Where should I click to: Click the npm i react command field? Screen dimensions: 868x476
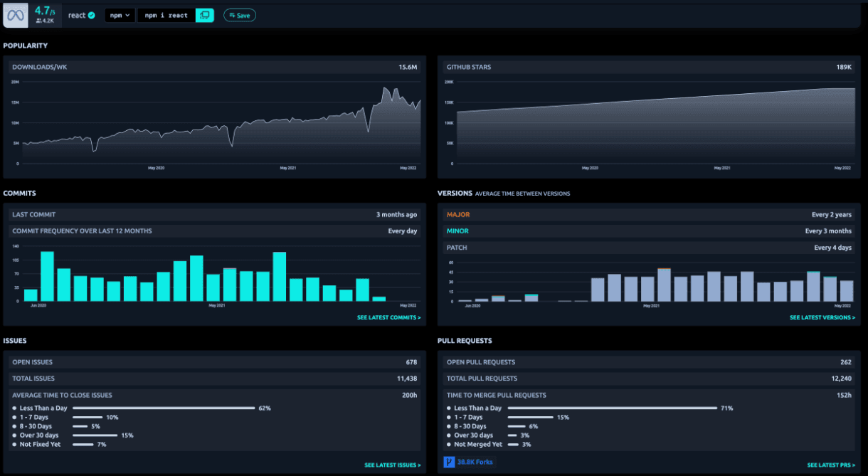tap(166, 15)
